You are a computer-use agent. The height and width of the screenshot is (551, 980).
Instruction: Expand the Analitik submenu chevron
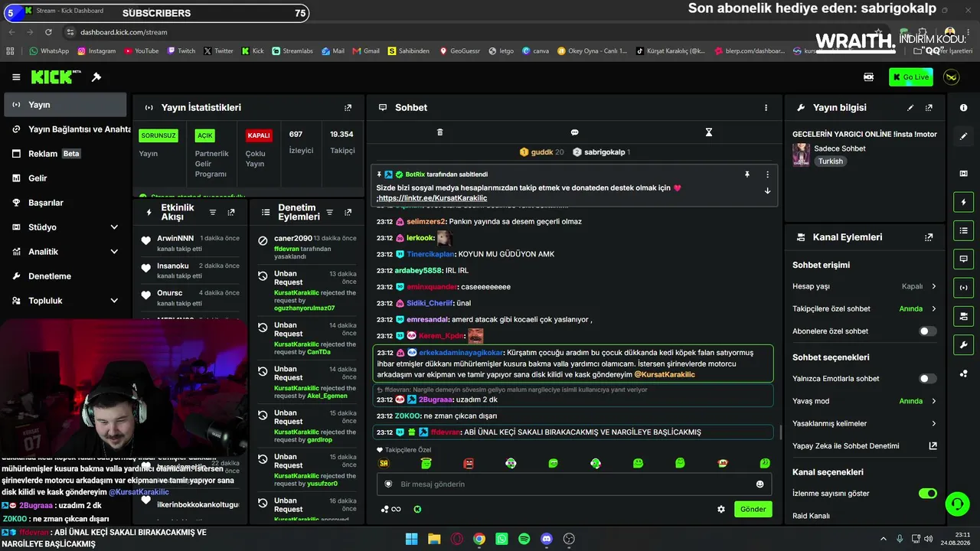(114, 252)
